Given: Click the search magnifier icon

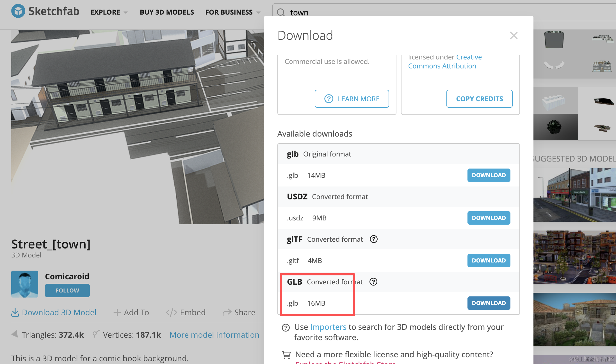Looking at the screenshot, I should [x=281, y=12].
